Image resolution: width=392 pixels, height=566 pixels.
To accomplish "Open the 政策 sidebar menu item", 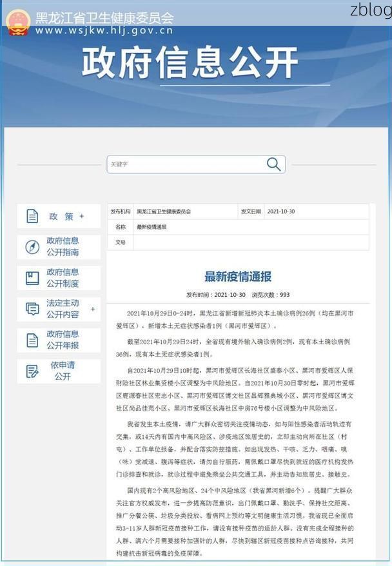I will tap(59, 216).
